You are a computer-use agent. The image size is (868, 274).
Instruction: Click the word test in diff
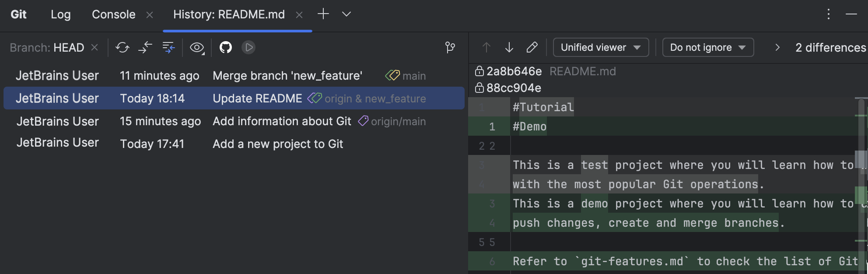click(x=595, y=165)
